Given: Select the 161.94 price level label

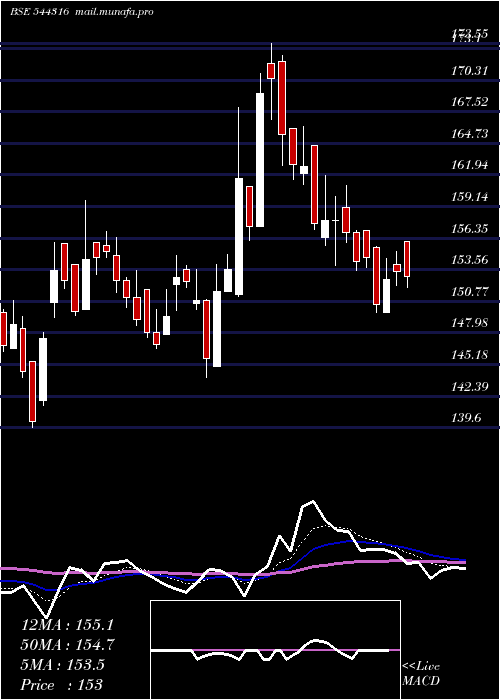Looking at the screenshot, I should (x=471, y=165).
